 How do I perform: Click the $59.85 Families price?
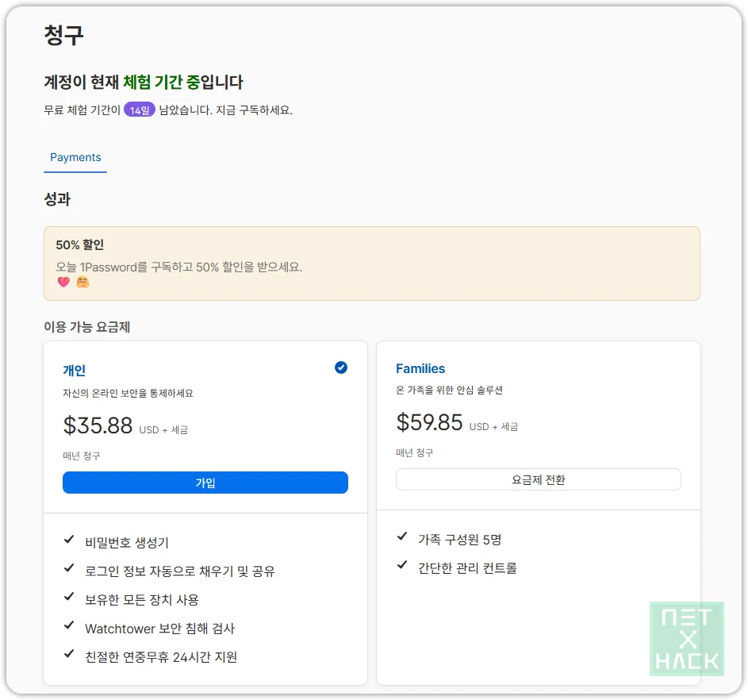pos(429,422)
